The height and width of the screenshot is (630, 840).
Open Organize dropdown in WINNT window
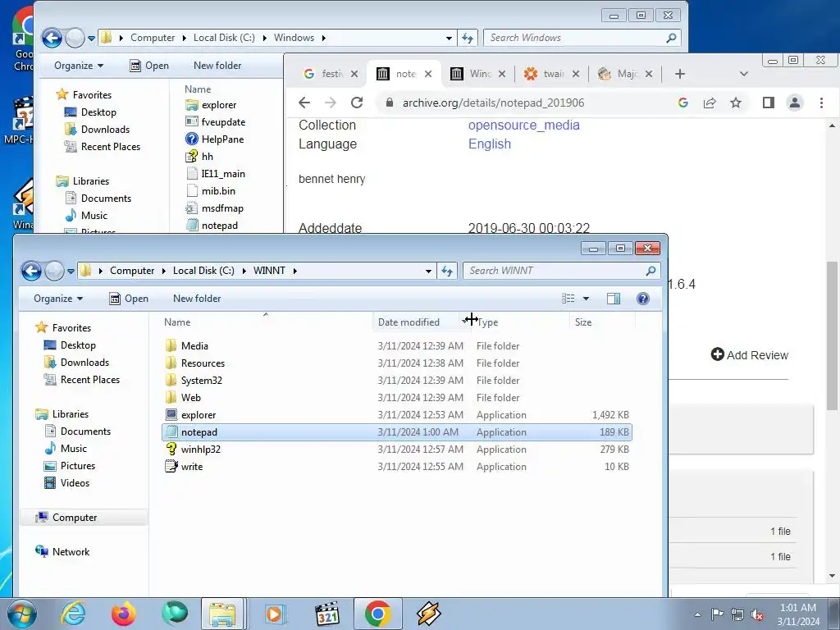click(x=58, y=299)
